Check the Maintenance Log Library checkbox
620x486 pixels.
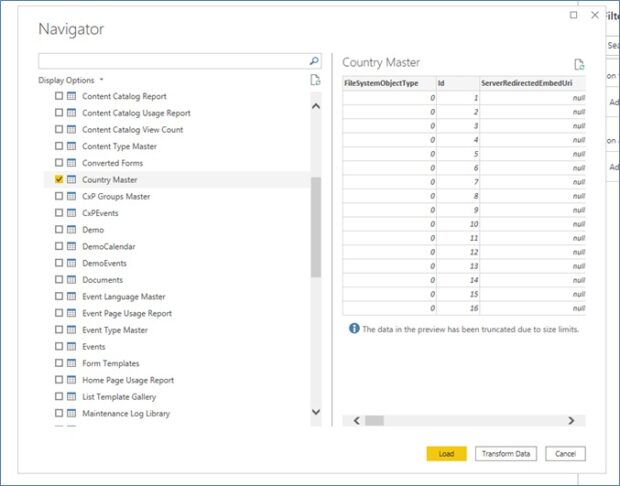coord(59,413)
